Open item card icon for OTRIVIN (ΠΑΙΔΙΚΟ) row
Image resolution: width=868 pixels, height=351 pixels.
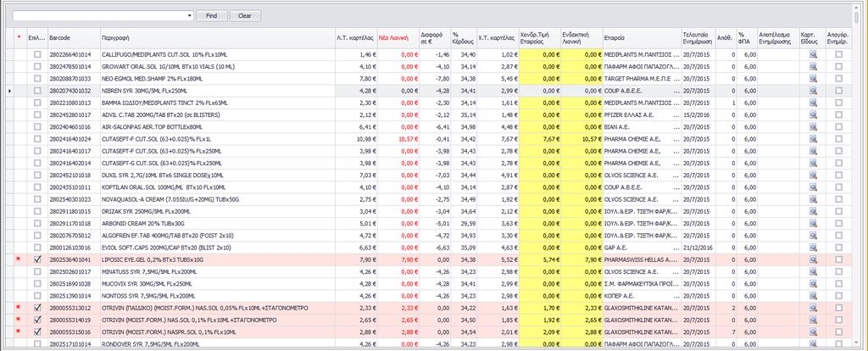(813, 308)
